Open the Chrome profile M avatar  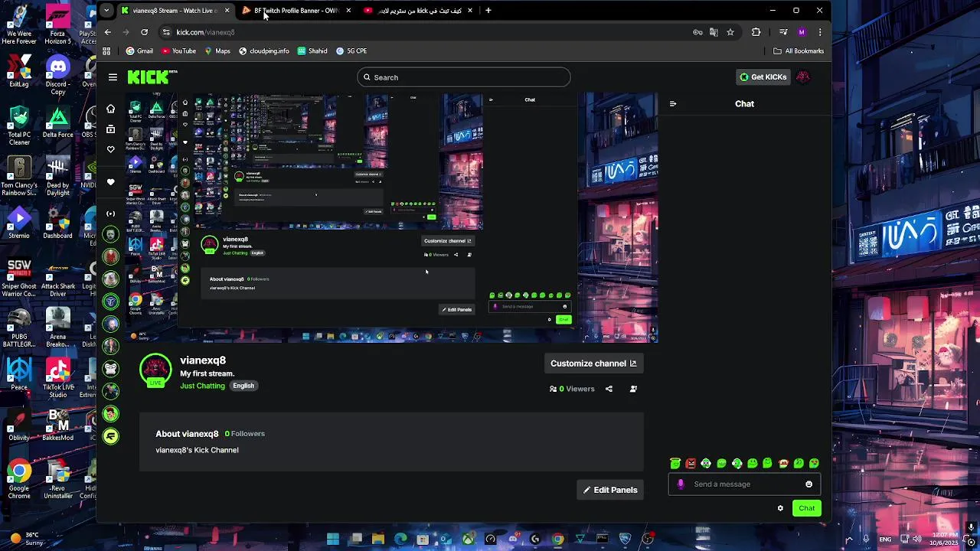coord(802,32)
